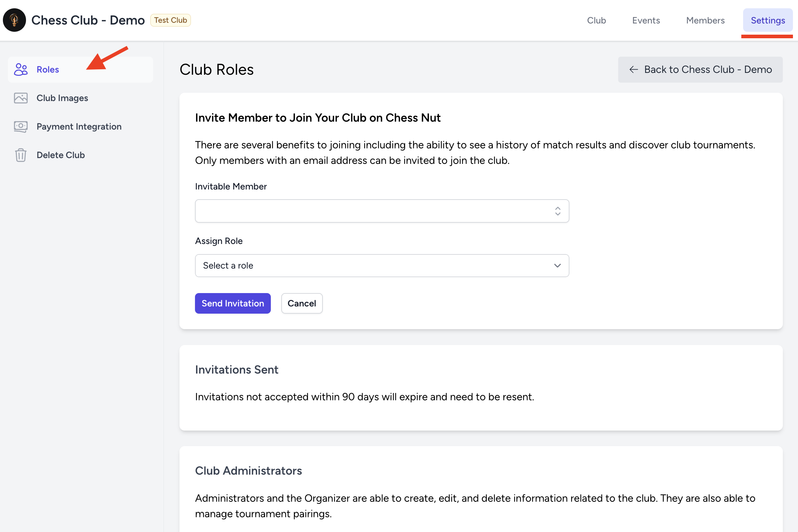Click the Cancel button
The image size is (798, 532).
[302, 303]
